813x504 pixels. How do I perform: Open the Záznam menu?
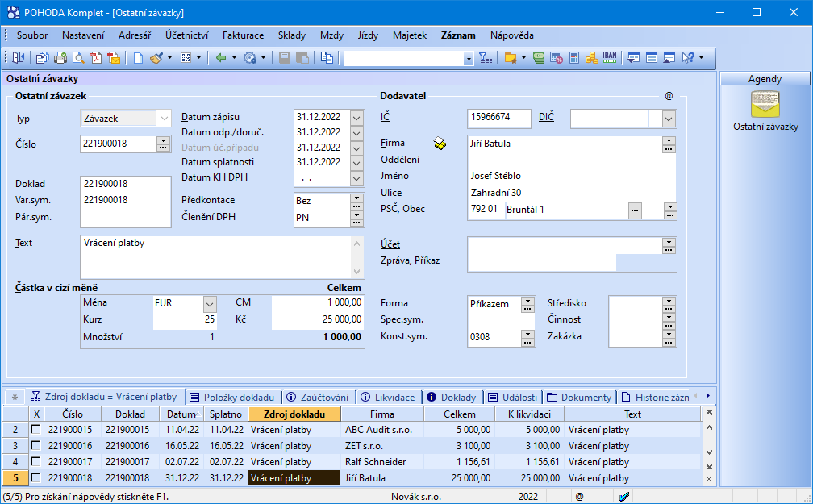click(458, 35)
